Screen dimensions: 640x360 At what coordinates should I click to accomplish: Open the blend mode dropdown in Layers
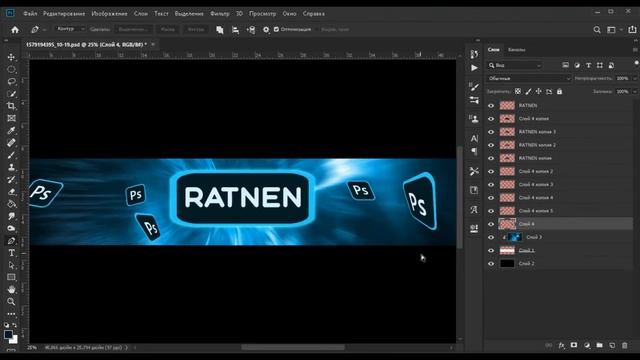529,78
